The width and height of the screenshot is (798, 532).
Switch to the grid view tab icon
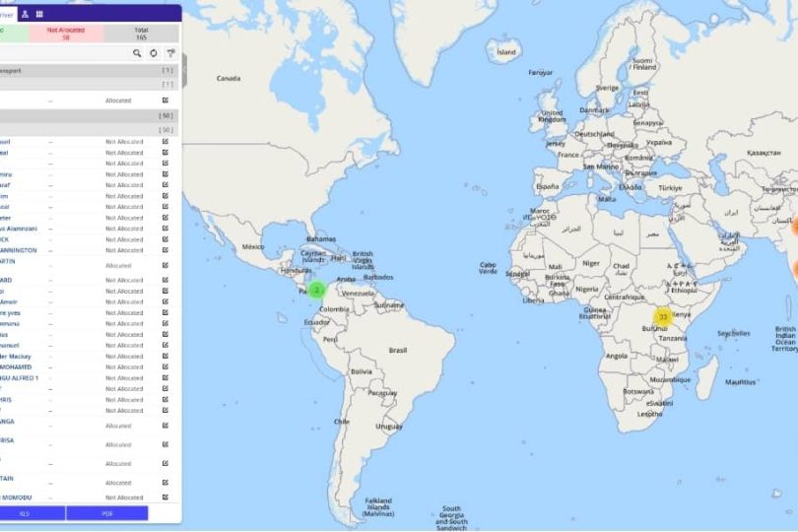(x=39, y=14)
